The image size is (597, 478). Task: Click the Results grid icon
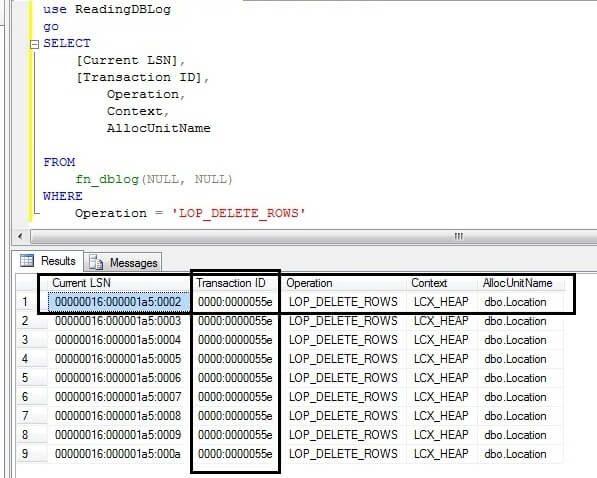point(27,261)
